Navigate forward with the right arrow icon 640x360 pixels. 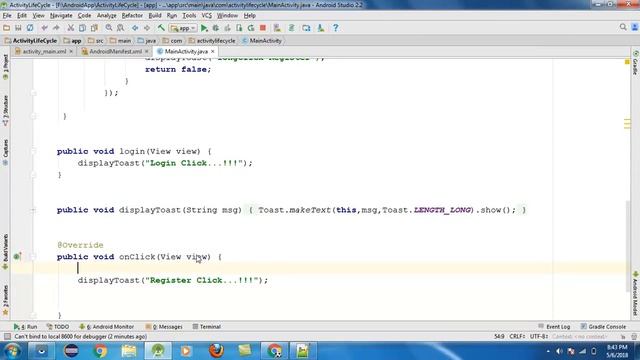[147, 28]
